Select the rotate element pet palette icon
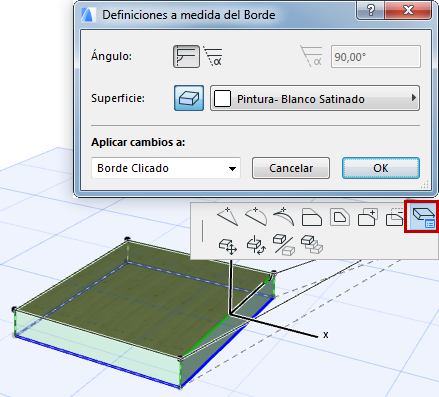 coord(256,245)
